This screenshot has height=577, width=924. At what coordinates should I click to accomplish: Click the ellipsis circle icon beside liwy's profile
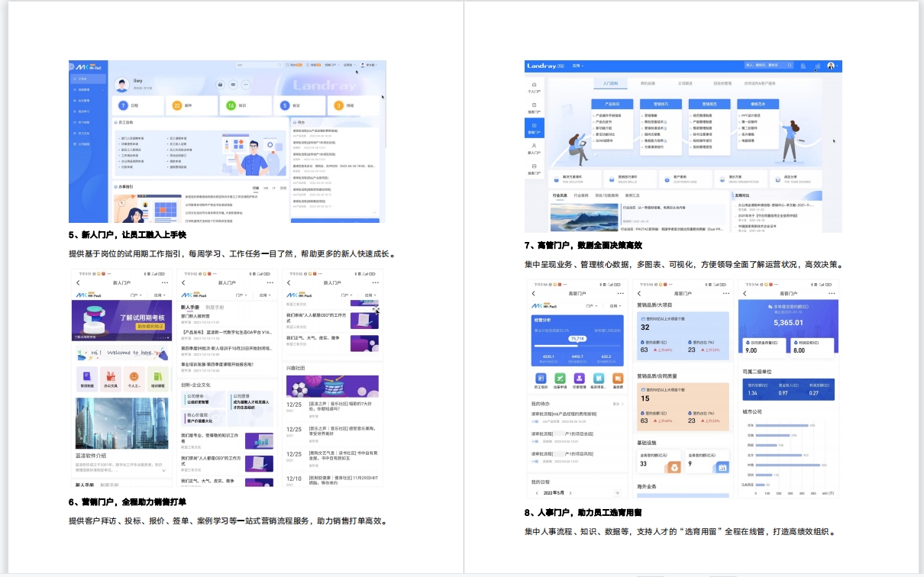point(246,84)
